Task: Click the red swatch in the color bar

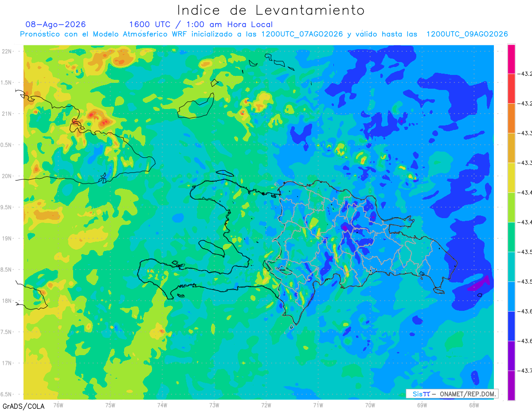Action: click(511, 88)
